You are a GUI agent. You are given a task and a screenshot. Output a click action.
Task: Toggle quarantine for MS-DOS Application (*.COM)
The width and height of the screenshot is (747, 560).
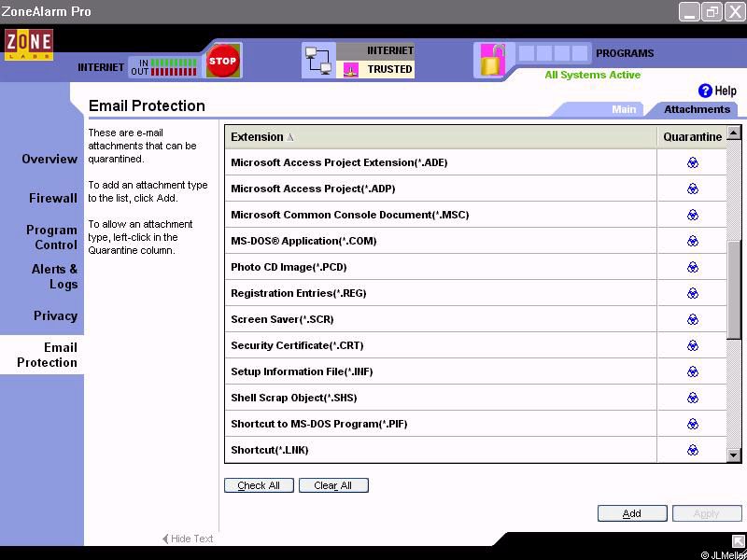[693, 242]
